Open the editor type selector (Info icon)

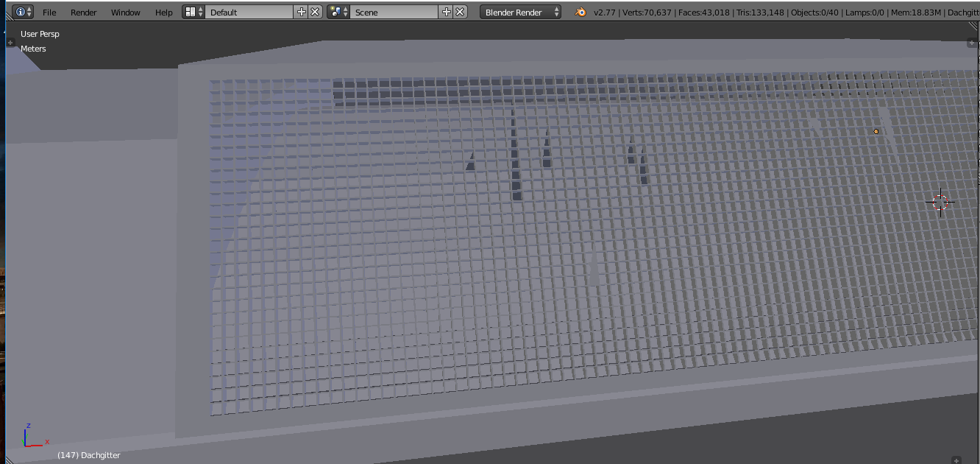[x=24, y=12]
